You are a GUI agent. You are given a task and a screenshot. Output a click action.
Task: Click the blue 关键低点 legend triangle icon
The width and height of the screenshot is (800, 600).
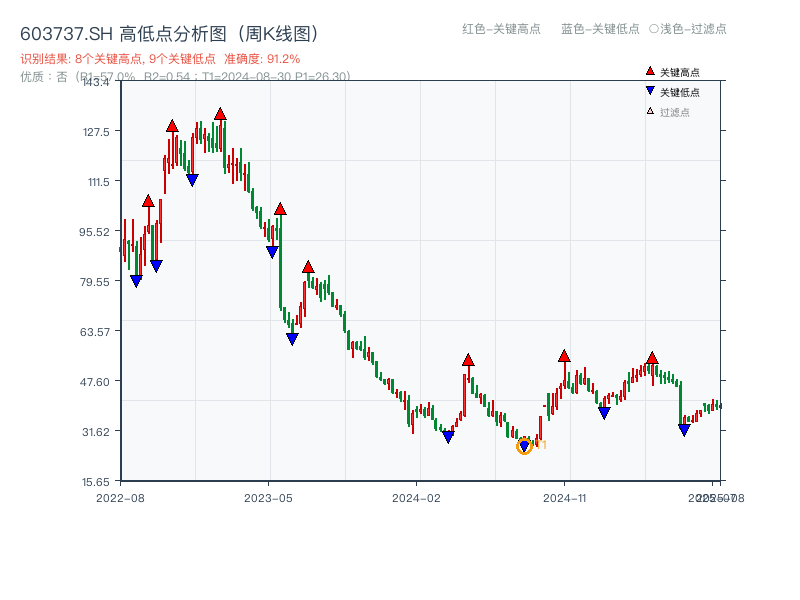pos(650,91)
